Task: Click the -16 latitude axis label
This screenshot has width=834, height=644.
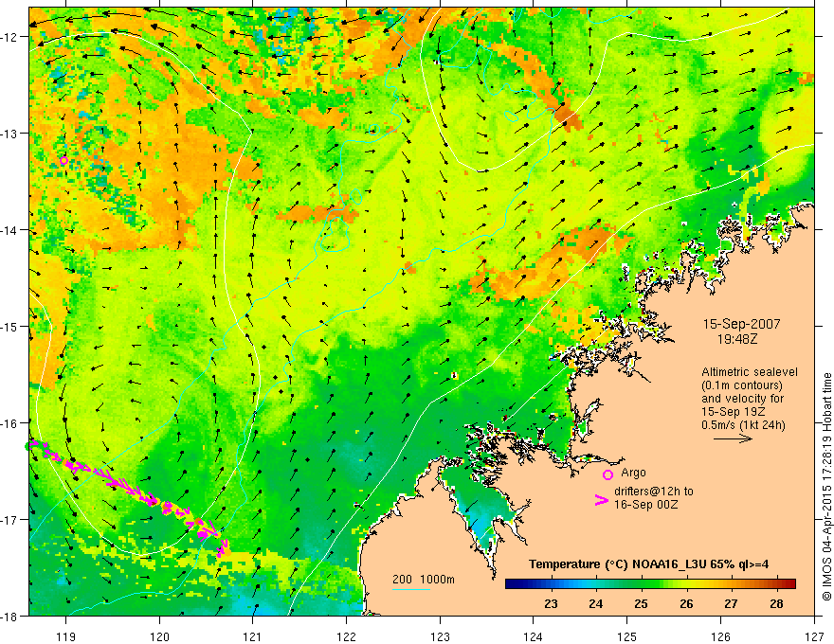Action: click(10, 423)
